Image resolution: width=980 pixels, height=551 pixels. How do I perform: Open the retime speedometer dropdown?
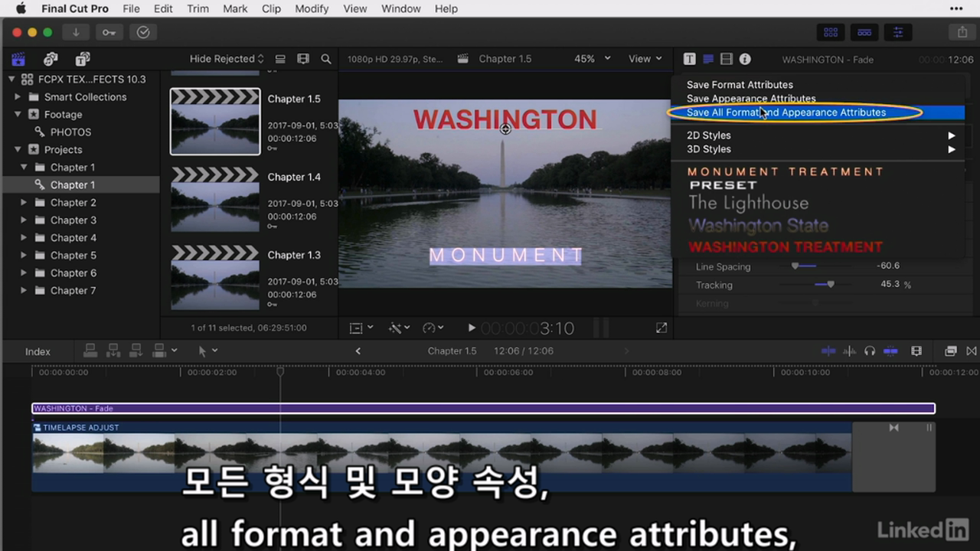433,328
